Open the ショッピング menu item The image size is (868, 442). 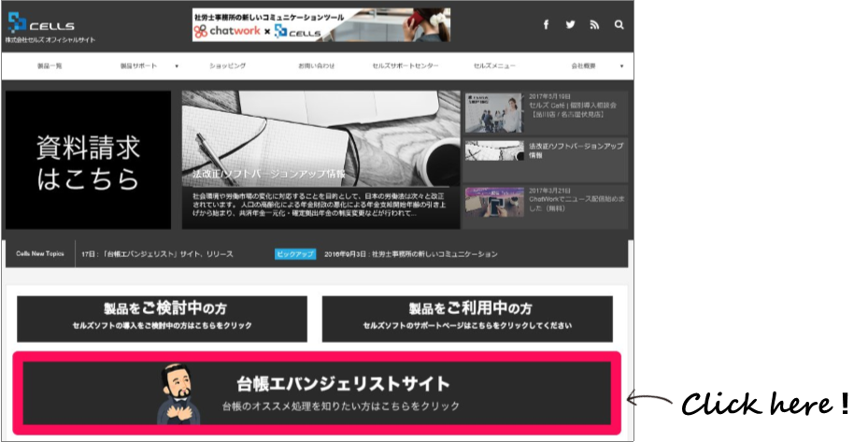pyautogui.click(x=228, y=66)
